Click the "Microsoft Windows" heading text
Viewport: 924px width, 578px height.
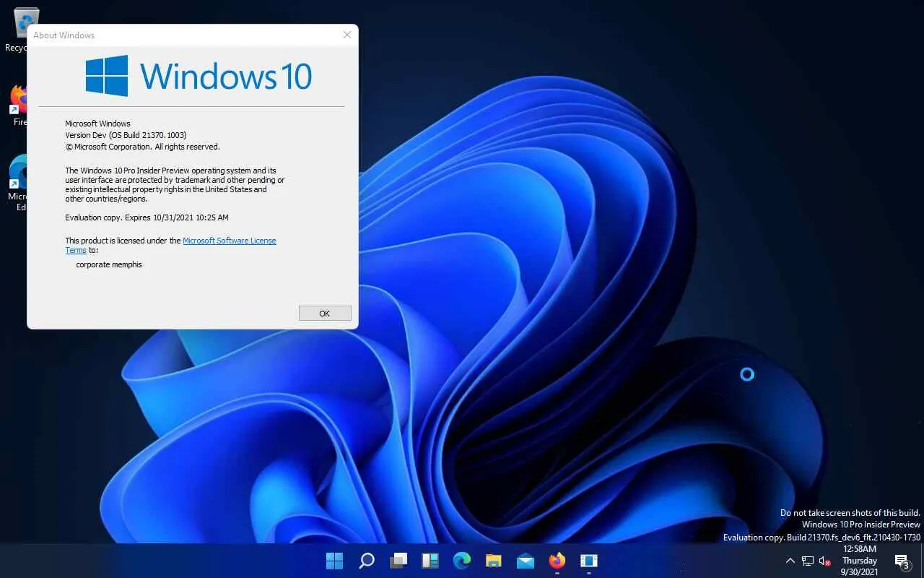tap(97, 124)
